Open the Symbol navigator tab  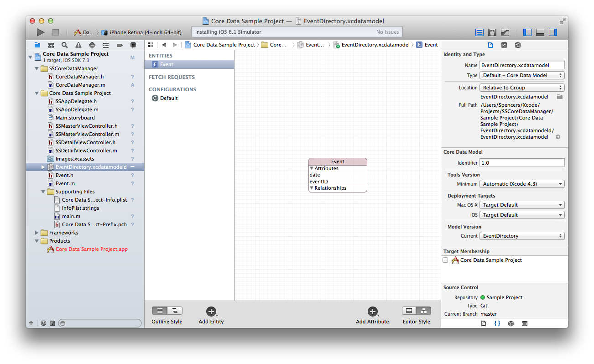pyautogui.click(x=51, y=45)
